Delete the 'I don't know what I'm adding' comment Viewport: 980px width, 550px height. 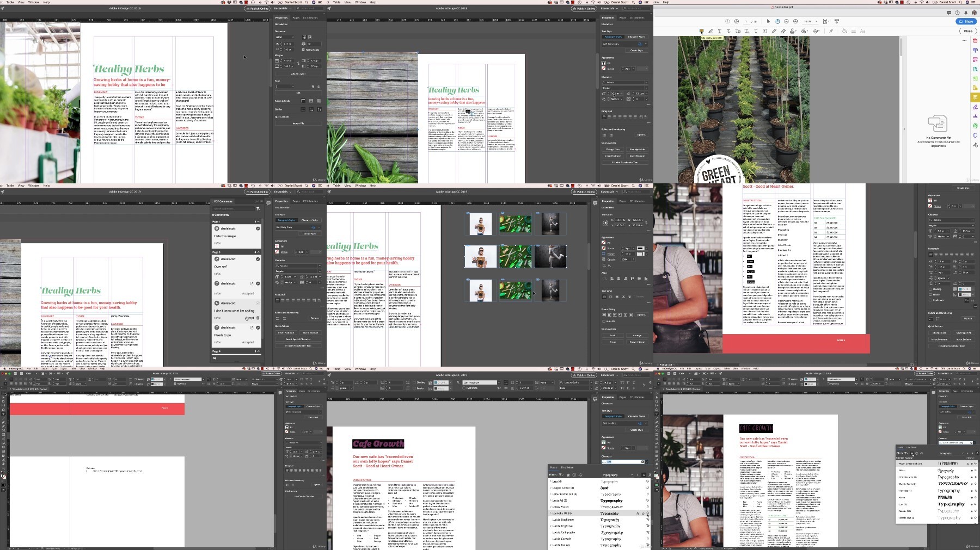258,318
